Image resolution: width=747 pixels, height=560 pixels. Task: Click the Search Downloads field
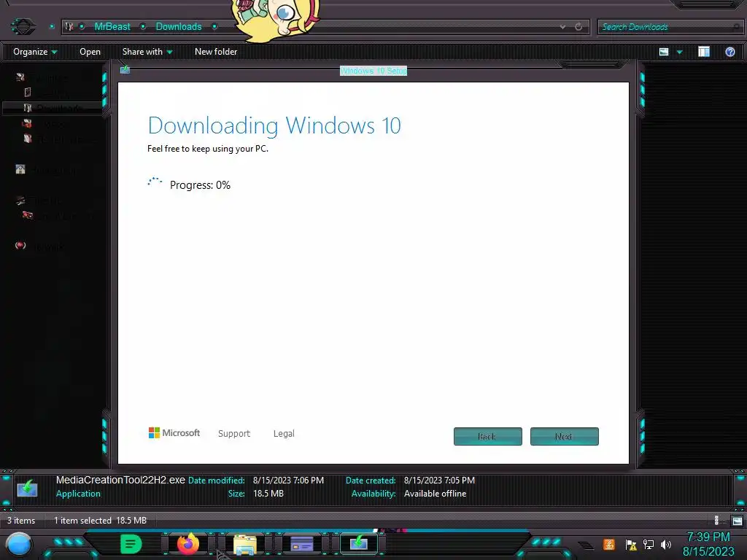(x=670, y=27)
